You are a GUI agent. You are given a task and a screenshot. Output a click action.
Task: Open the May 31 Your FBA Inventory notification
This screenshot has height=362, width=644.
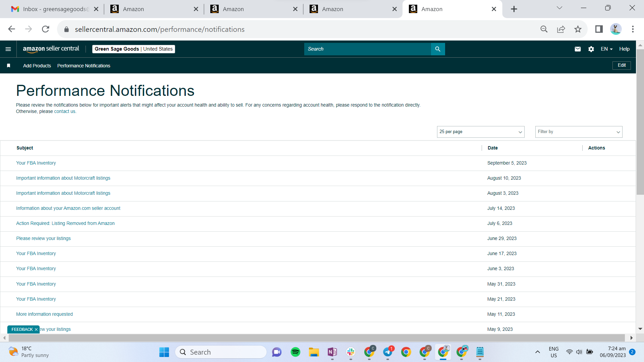[x=36, y=284]
